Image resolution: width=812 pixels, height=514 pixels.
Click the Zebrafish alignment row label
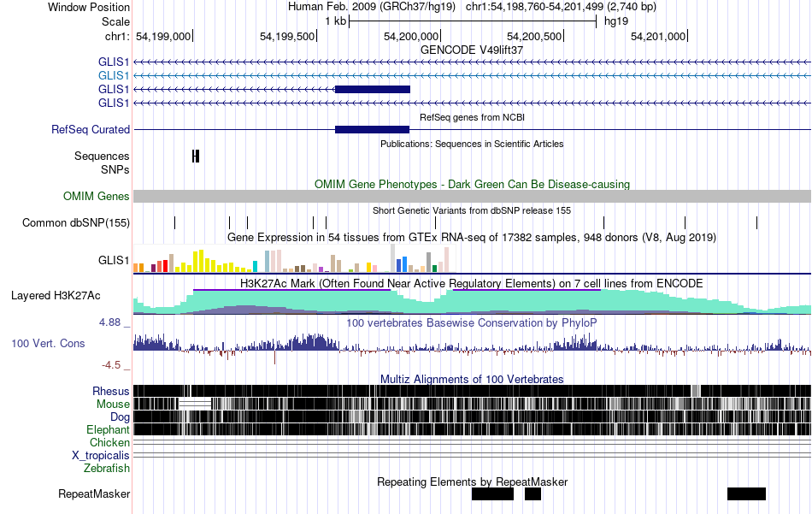point(107,469)
